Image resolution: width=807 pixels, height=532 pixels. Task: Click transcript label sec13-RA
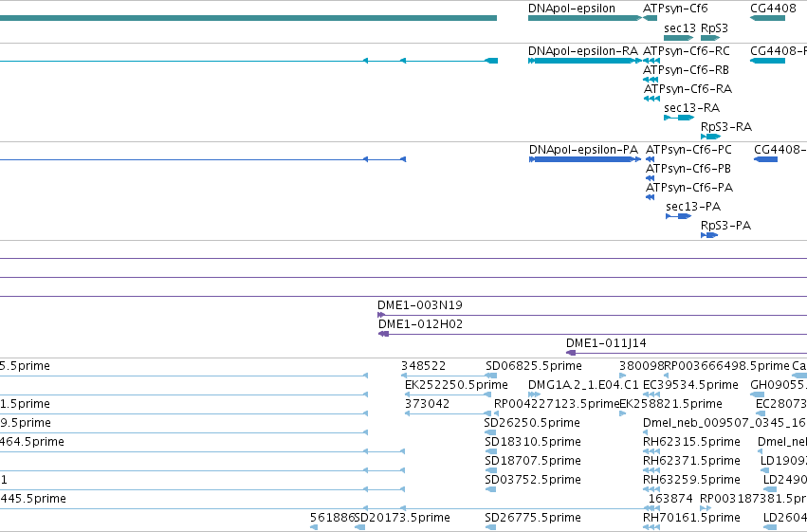pyautogui.click(x=691, y=108)
